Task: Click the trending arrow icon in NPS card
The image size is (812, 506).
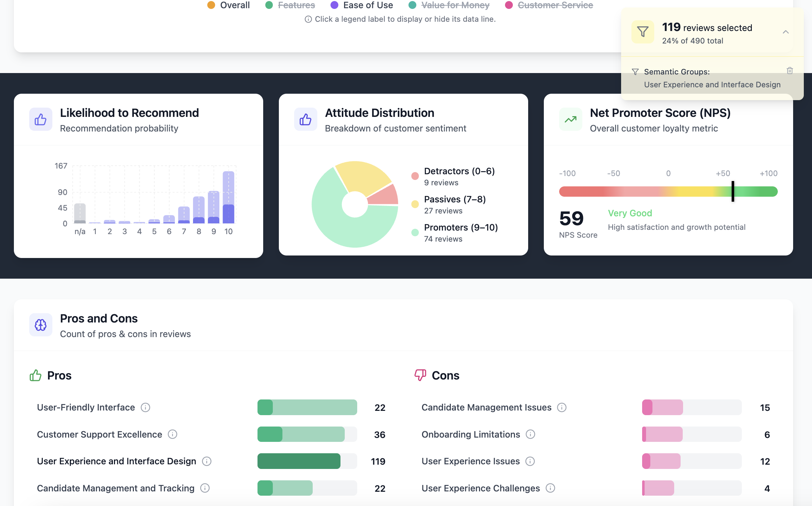Action: point(571,119)
